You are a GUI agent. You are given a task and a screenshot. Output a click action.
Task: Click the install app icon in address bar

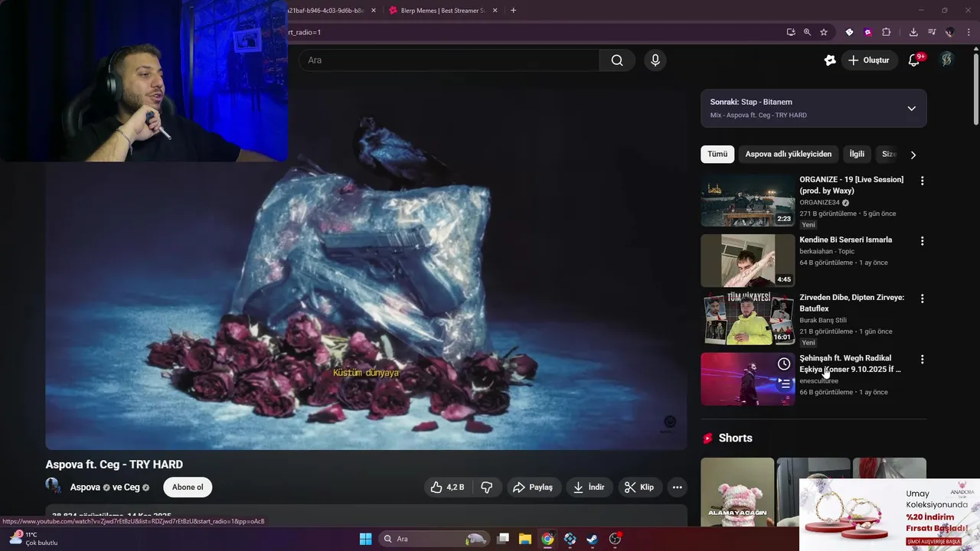[791, 32]
